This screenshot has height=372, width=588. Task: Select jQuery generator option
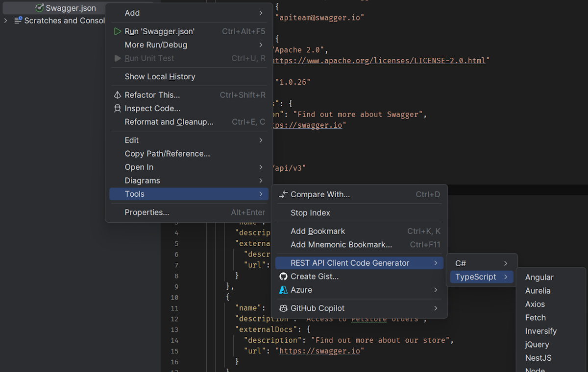(x=537, y=345)
